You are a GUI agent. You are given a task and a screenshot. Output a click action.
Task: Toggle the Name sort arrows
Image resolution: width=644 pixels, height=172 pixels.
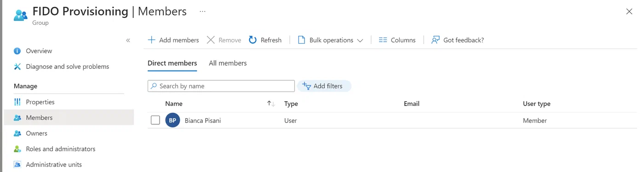coord(271,104)
